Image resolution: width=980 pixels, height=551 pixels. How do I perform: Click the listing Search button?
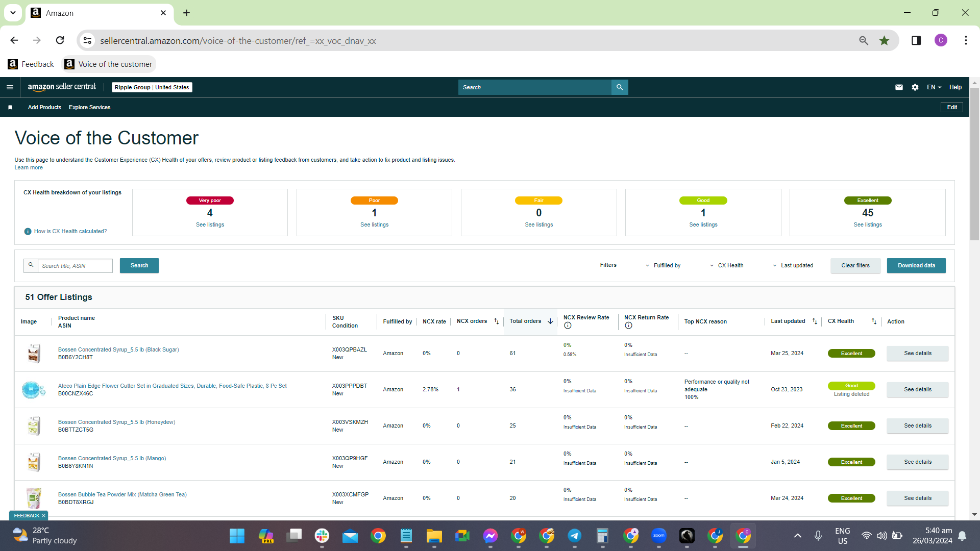(x=139, y=266)
